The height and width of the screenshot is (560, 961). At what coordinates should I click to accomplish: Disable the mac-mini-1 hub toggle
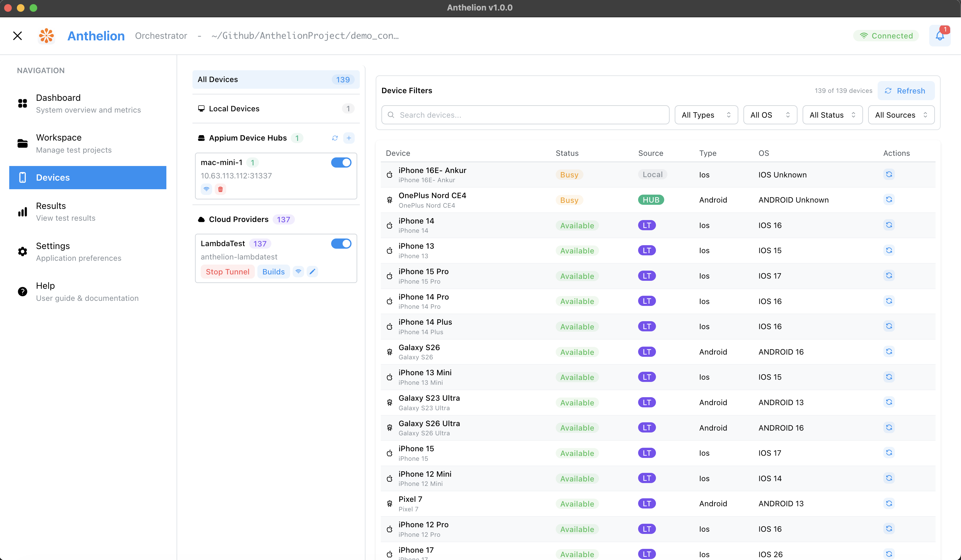[341, 162]
